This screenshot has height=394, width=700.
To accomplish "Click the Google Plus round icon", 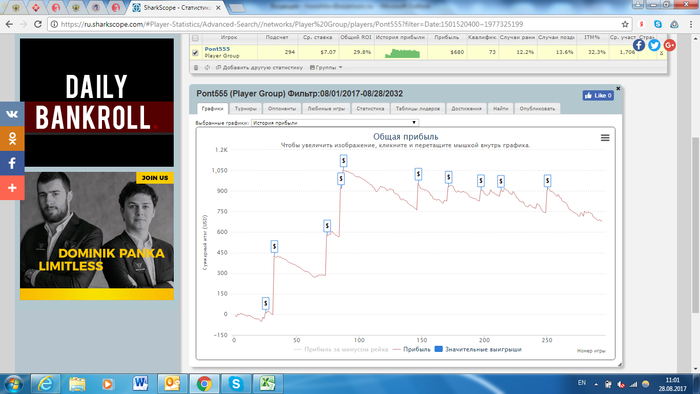I will click(669, 45).
